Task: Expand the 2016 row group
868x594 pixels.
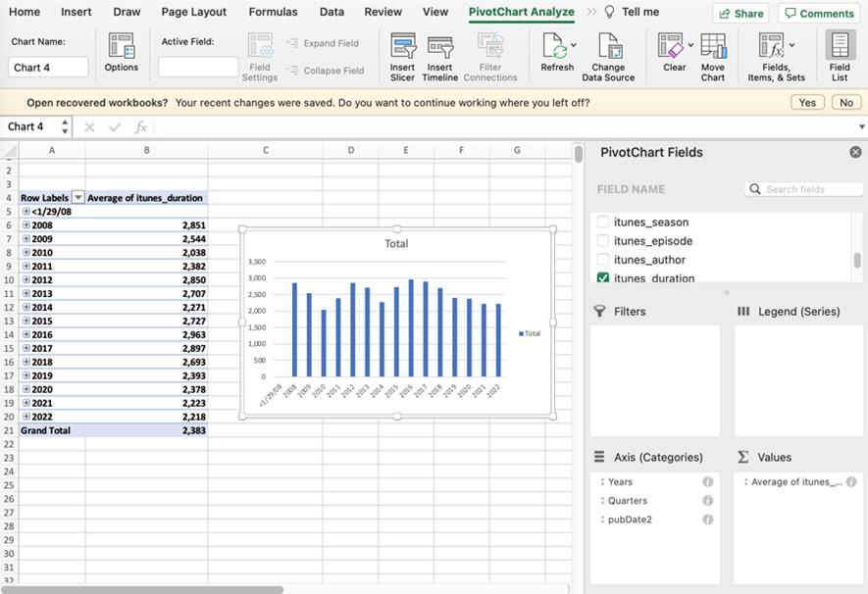Action: coord(26,334)
